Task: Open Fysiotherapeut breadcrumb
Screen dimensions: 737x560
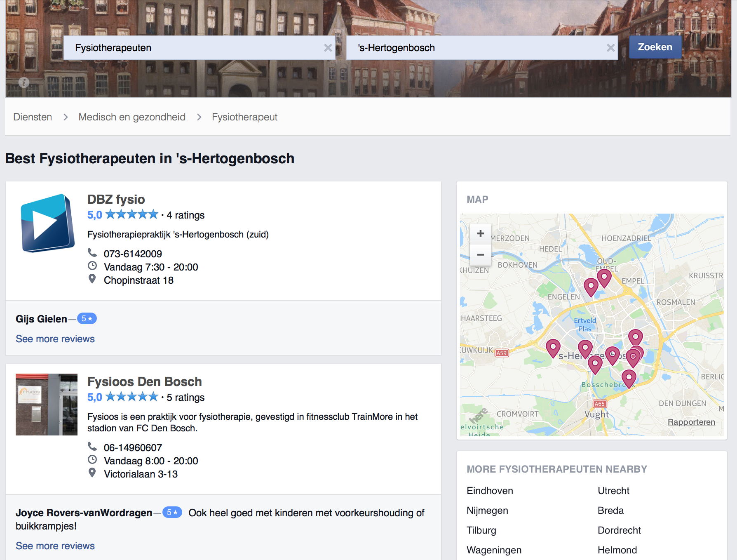Action: pos(244,117)
